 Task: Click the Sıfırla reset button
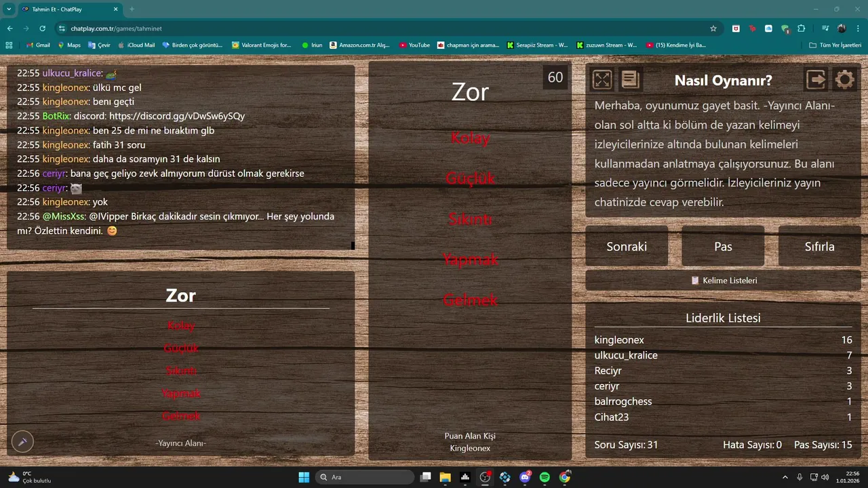[819, 246]
